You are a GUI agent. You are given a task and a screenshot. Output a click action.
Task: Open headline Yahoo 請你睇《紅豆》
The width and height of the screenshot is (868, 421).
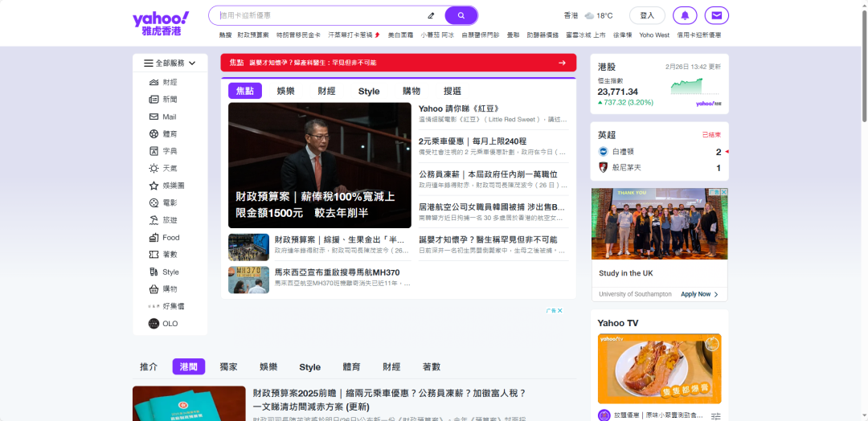460,108
